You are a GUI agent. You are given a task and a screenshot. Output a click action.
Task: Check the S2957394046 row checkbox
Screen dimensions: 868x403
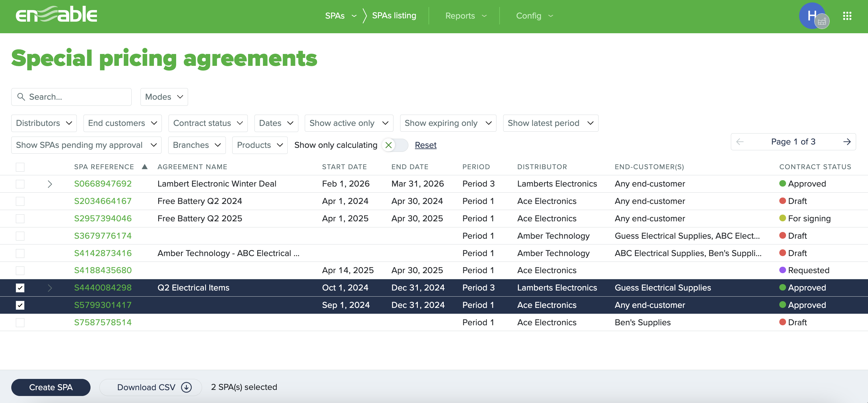[20, 219]
